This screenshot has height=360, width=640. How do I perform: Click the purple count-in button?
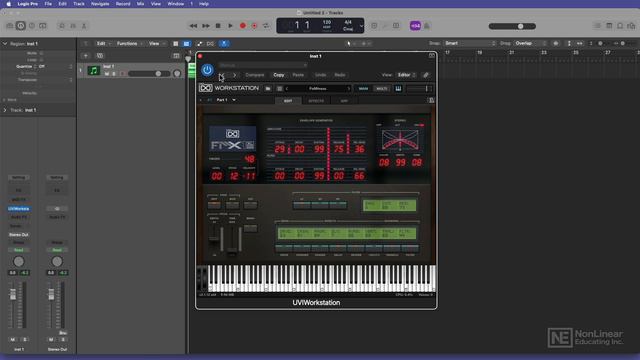pyautogui.click(x=415, y=26)
